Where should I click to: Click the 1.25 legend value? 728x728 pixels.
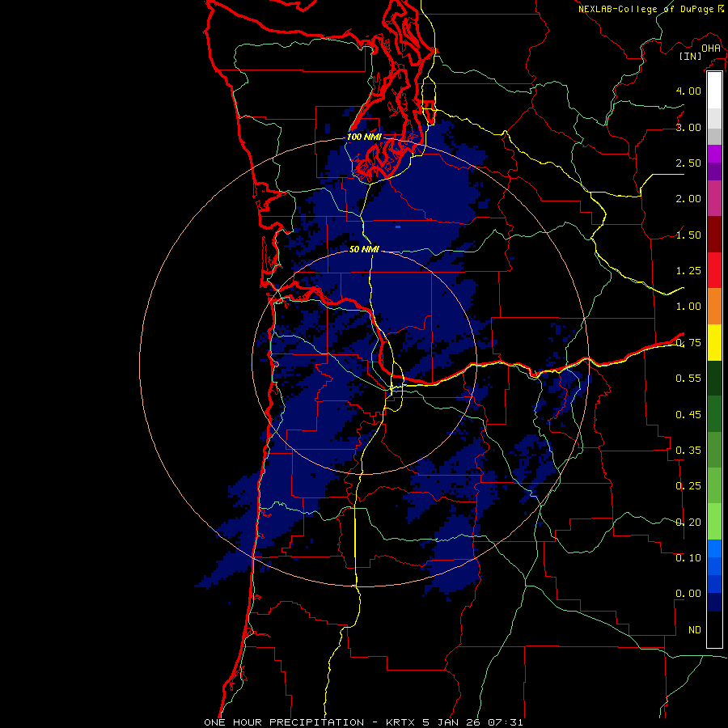tap(688, 271)
